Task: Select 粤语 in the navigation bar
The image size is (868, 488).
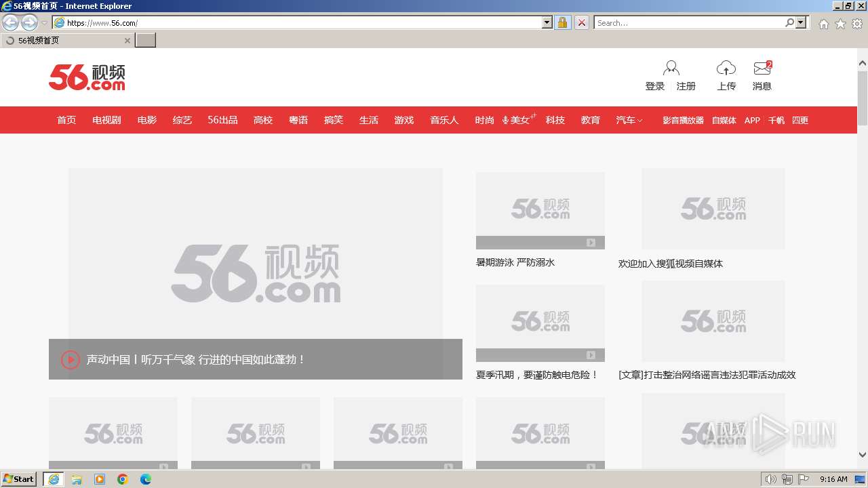Action: pyautogui.click(x=298, y=120)
